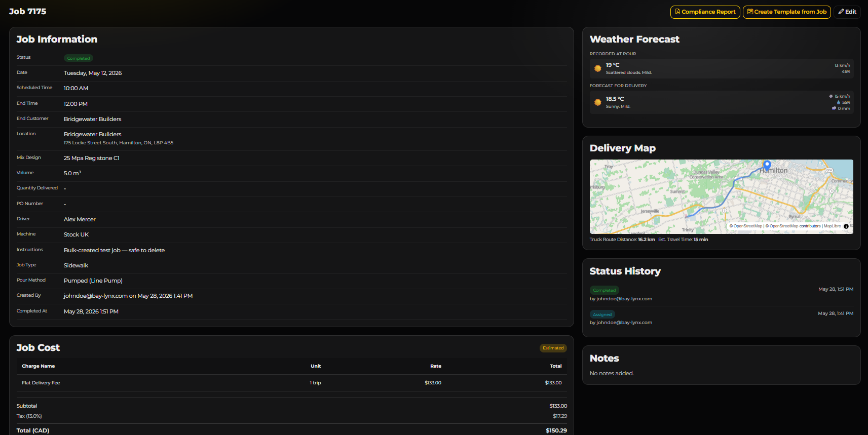
Task: Click the tax amount $17.29
Action: pyautogui.click(x=560, y=416)
